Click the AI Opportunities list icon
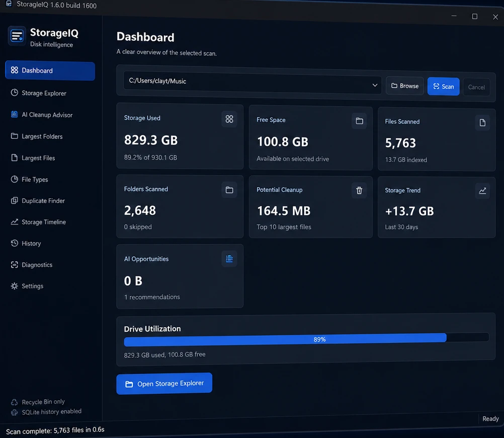The height and width of the screenshot is (438, 504). pyautogui.click(x=229, y=259)
